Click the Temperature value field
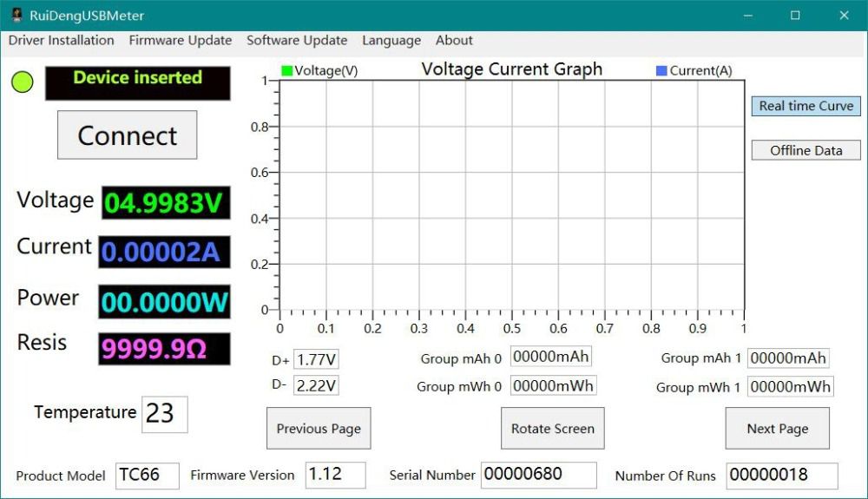868x499 pixels. [164, 414]
